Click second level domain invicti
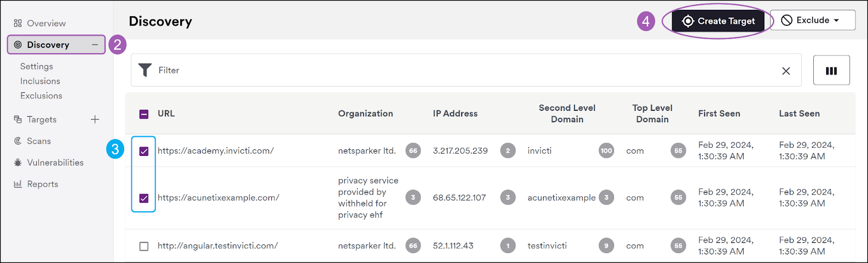 point(539,151)
